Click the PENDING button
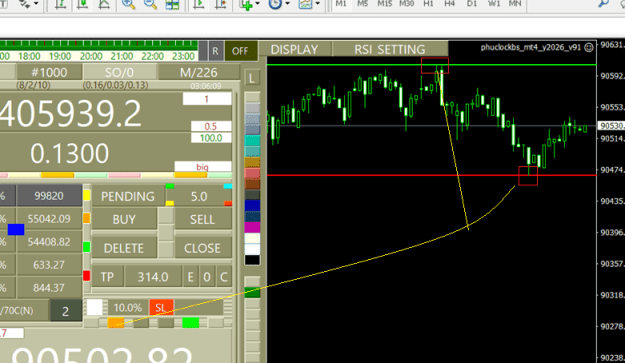The height and width of the screenshot is (363, 625). click(x=128, y=196)
